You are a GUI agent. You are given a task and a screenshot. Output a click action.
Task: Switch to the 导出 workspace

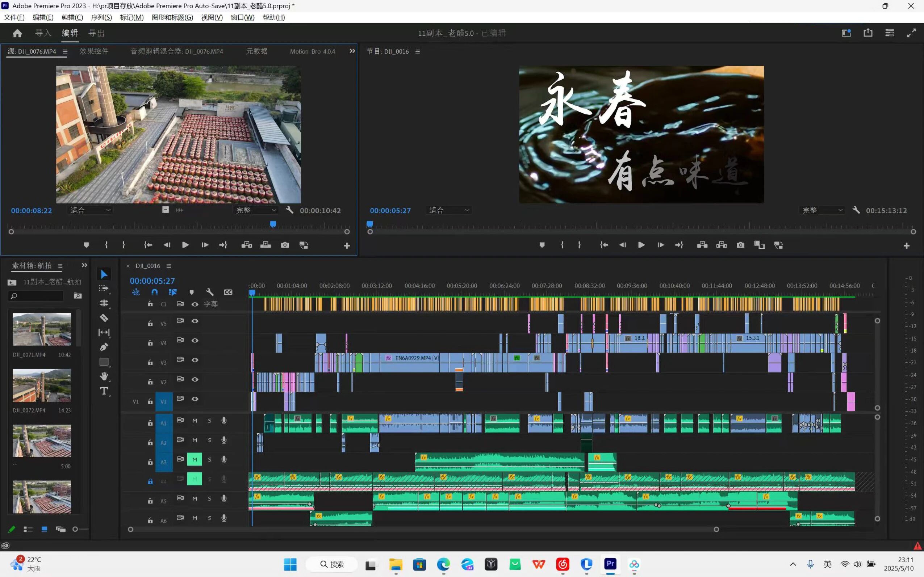pyautogui.click(x=96, y=33)
